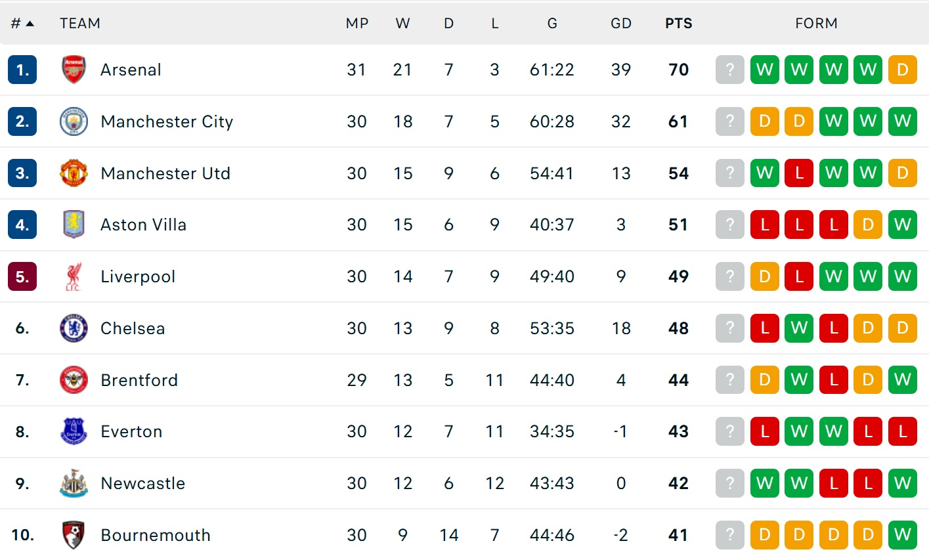929x560 pixels.
Task: Click Arsenal's orange D form badge
Action: click(902, 70)
